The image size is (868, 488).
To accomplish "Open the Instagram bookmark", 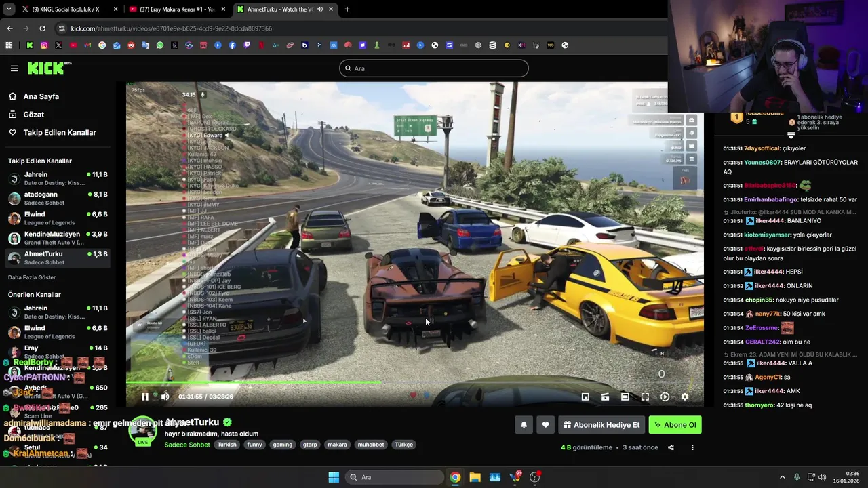I will tap(44, 45).
